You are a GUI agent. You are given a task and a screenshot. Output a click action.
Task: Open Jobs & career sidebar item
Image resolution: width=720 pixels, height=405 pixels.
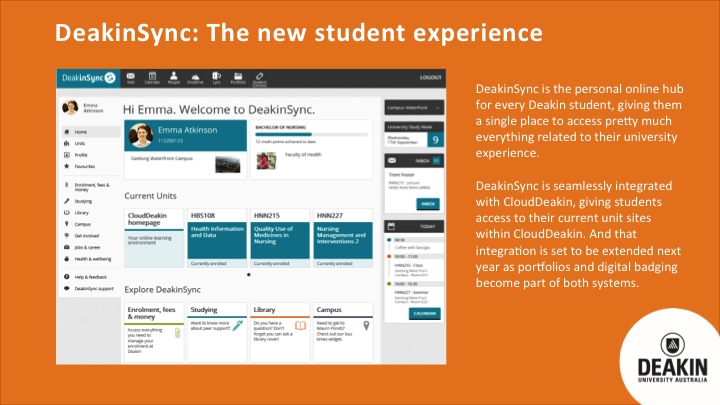point(87,247)
